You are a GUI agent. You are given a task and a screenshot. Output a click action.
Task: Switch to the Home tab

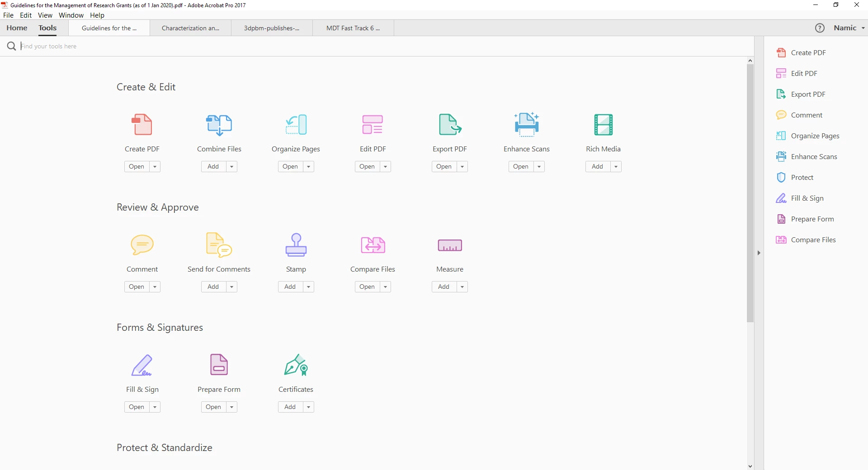[x=17, y=28]
